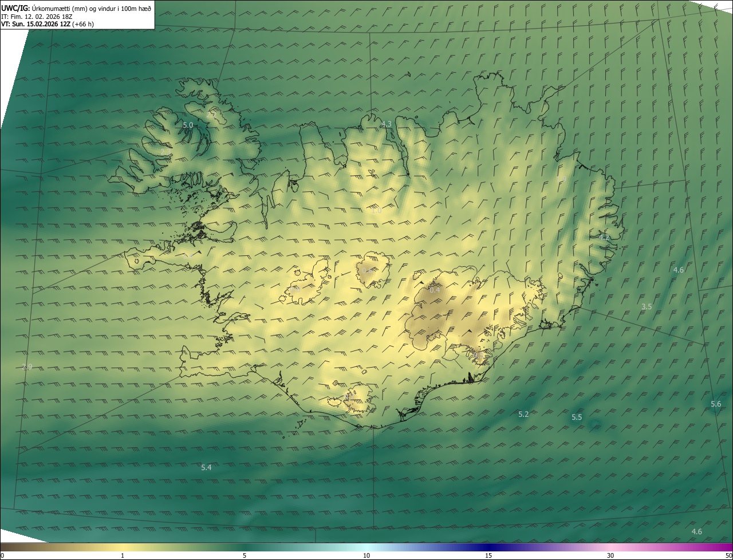Click the 4.6 value just above the 3.5 label
The width and height of the screenshot is (733, 560).
[679, 270]
